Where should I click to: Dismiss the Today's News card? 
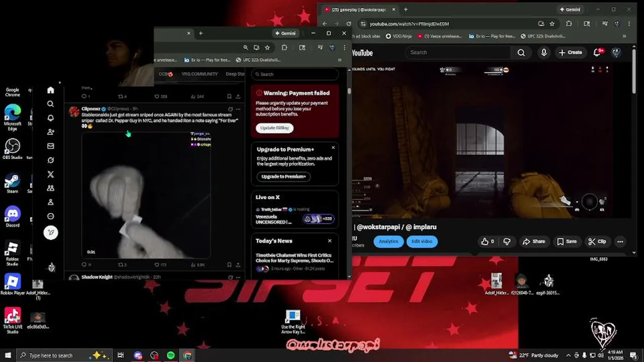(330, 241)
